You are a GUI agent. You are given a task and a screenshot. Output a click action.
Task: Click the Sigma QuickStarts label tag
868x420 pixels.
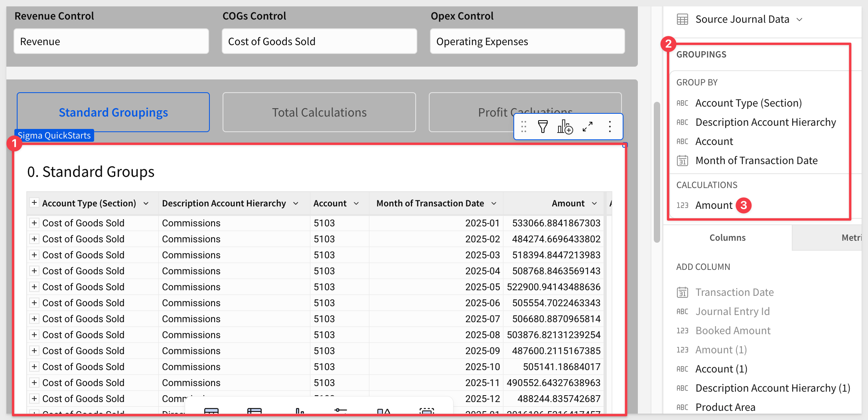pyautogui.click(x=54, y=135)
